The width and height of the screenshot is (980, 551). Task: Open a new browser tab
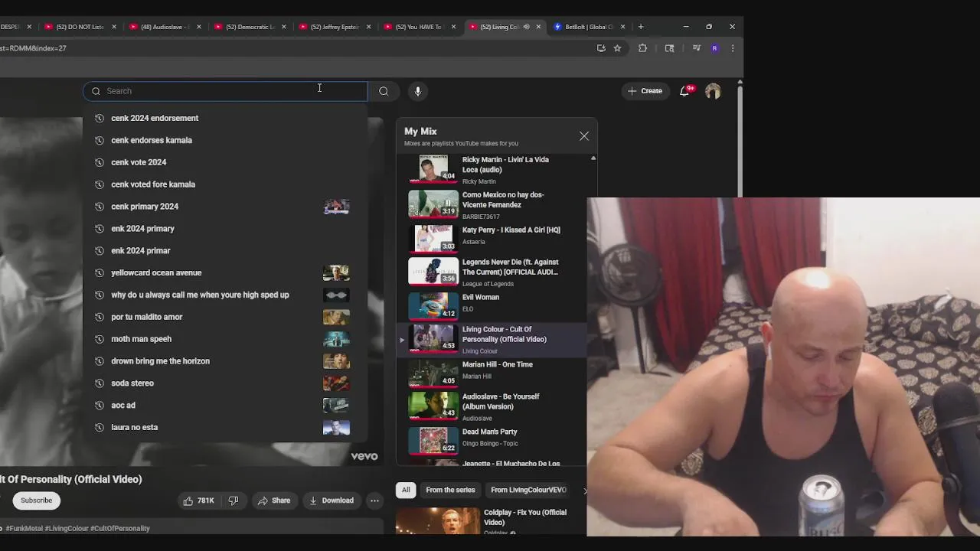click(x=641, y=27)
